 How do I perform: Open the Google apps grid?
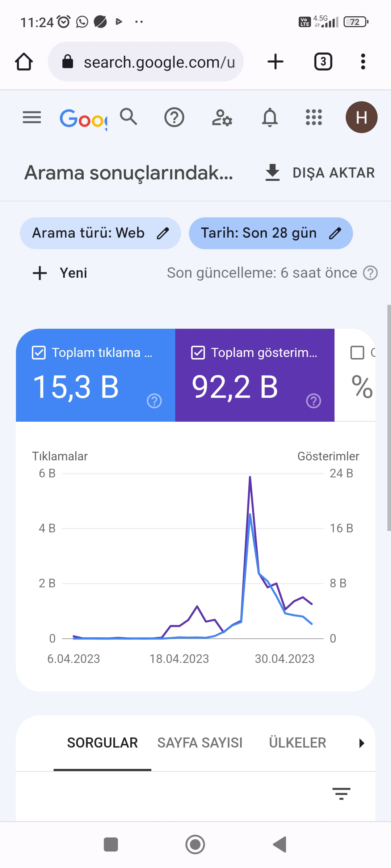click(314, 117)
